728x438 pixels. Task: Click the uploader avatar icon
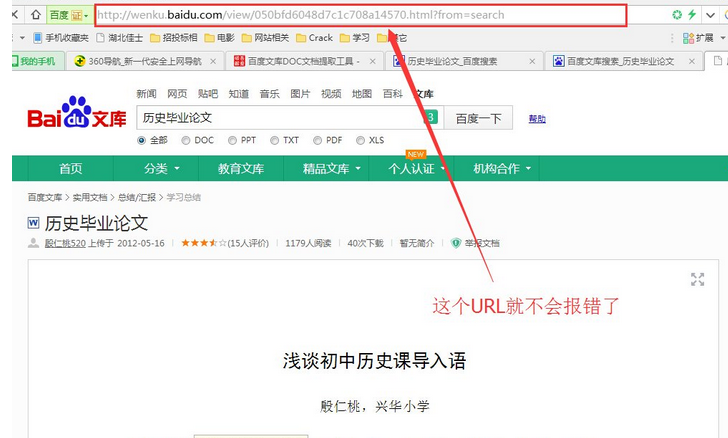[33, 243]
